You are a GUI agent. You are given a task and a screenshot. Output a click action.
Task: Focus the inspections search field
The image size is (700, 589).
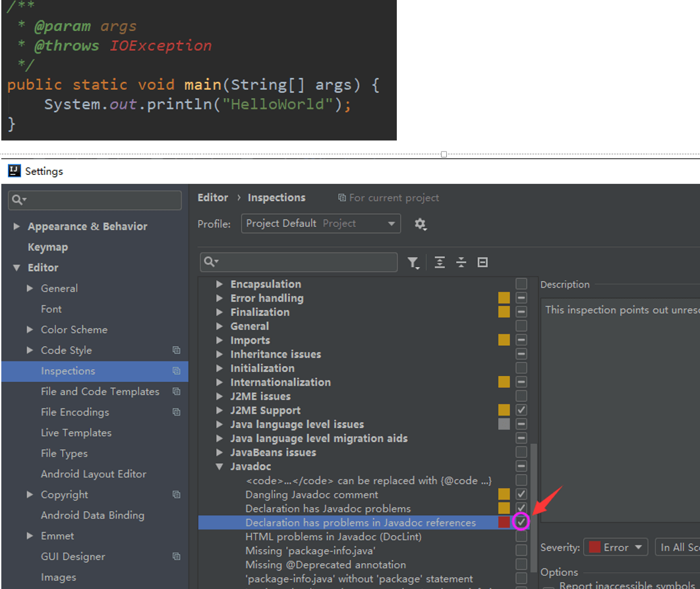pyautogui.click(x=299, y=262)
